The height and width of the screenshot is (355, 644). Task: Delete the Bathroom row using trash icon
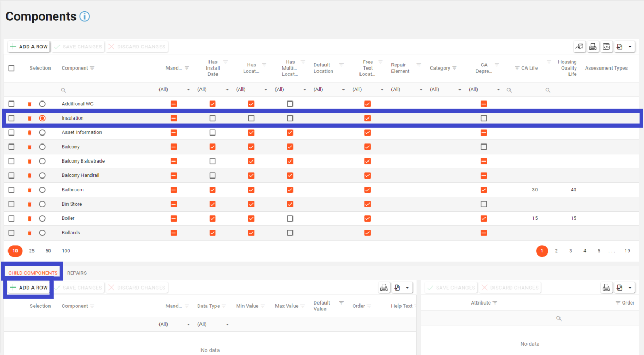click(x=30, y=190)
